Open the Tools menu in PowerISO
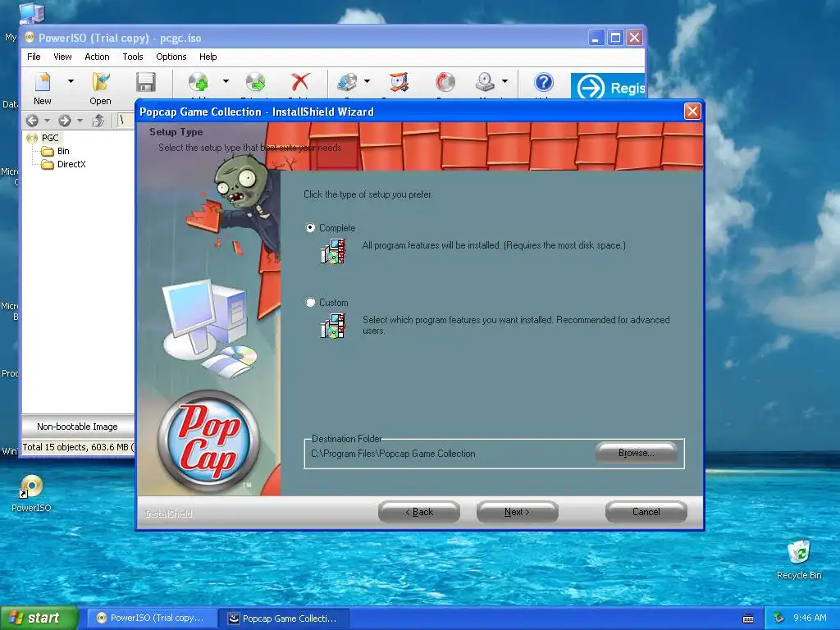The height and width of the screenshot is (630, 840). [132, 57]
